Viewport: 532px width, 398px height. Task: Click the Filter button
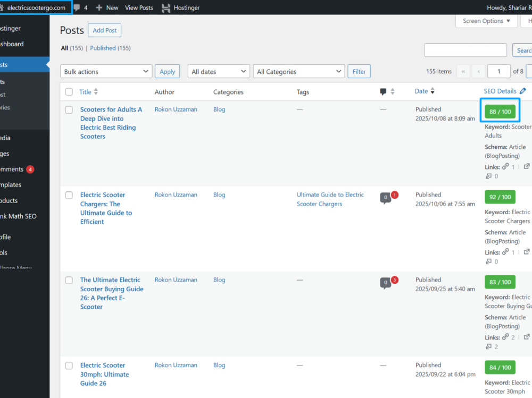(359, 72)
